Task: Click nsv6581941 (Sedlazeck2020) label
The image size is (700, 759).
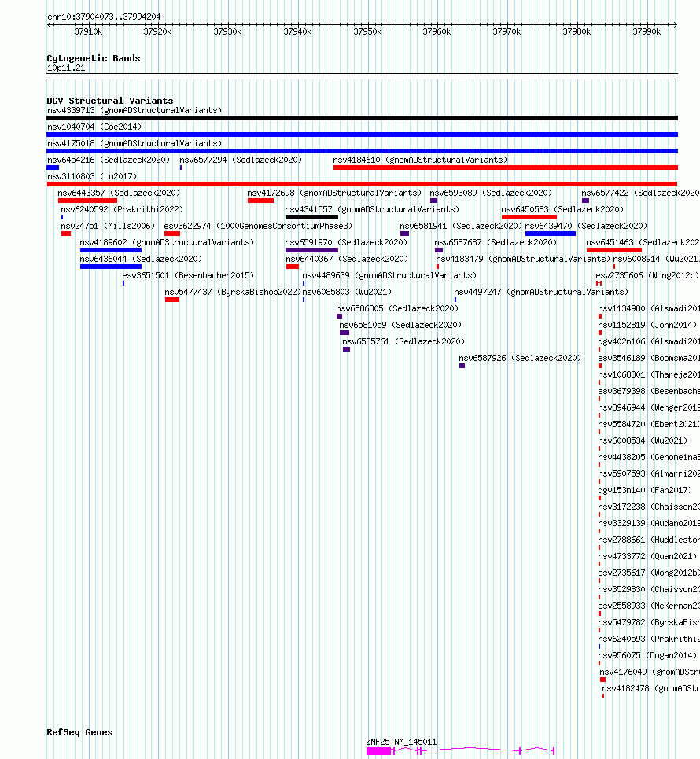Action: coord(461,226)
